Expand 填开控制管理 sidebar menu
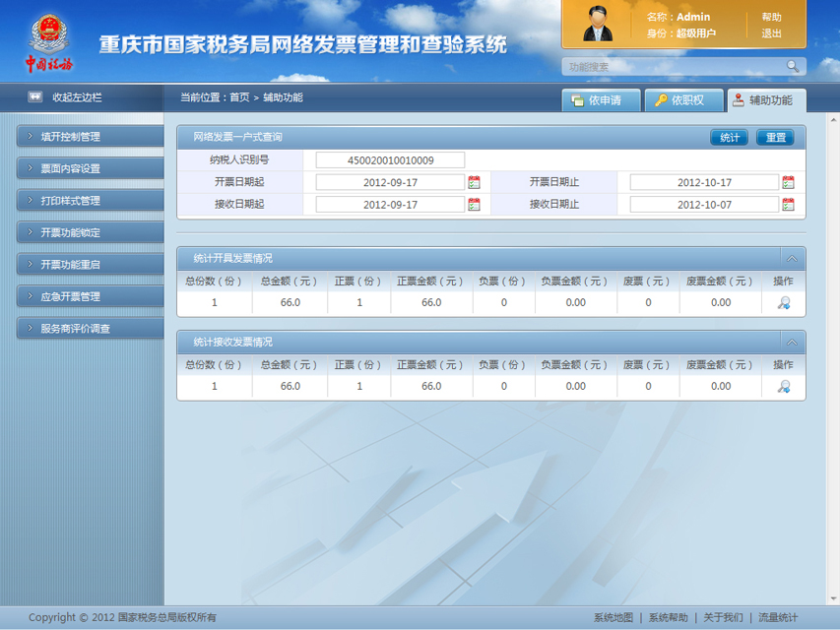 pos(90,137)
